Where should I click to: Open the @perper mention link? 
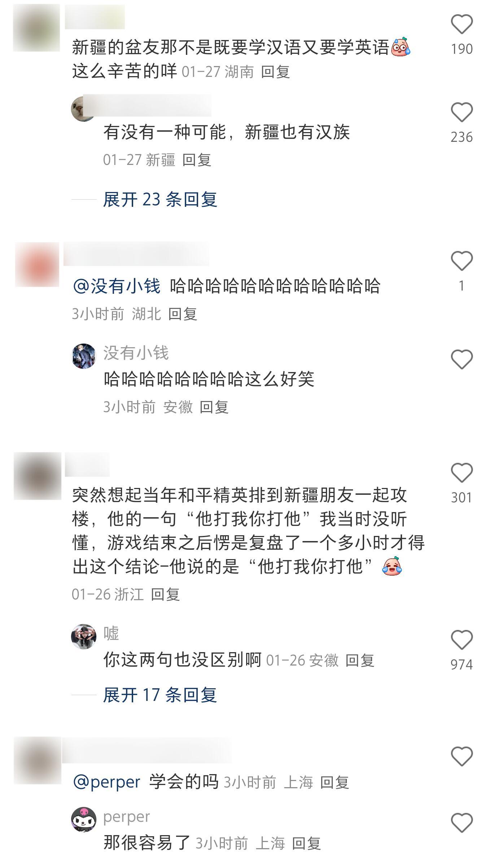106,782
